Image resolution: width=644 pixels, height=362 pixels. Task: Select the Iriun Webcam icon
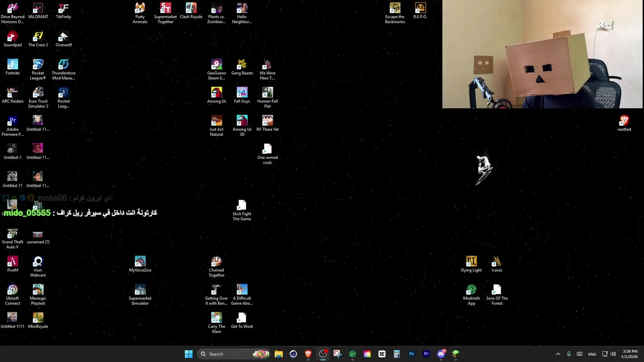(38, 266)
